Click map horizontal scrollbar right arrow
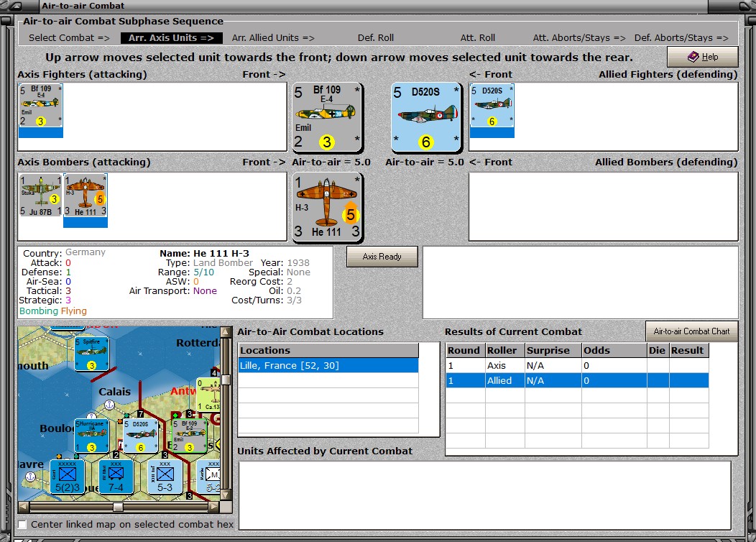The width and height of the screenshot is (756, 542). 215,507
